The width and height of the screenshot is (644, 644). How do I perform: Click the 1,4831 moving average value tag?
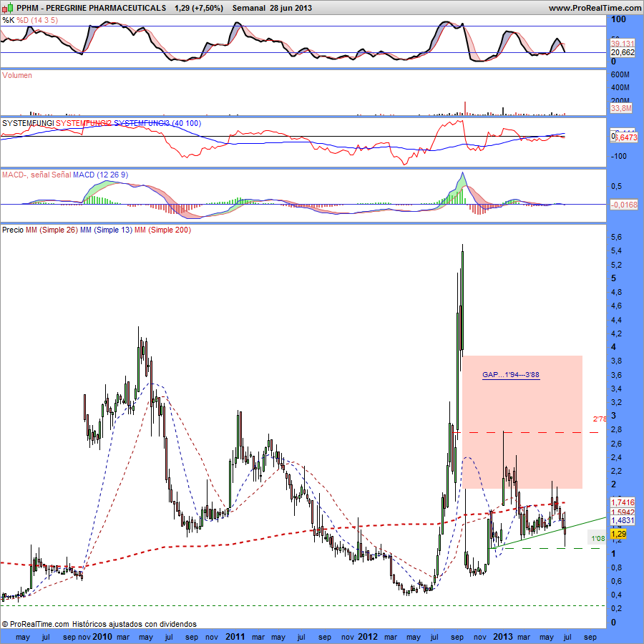pos(623,520)
